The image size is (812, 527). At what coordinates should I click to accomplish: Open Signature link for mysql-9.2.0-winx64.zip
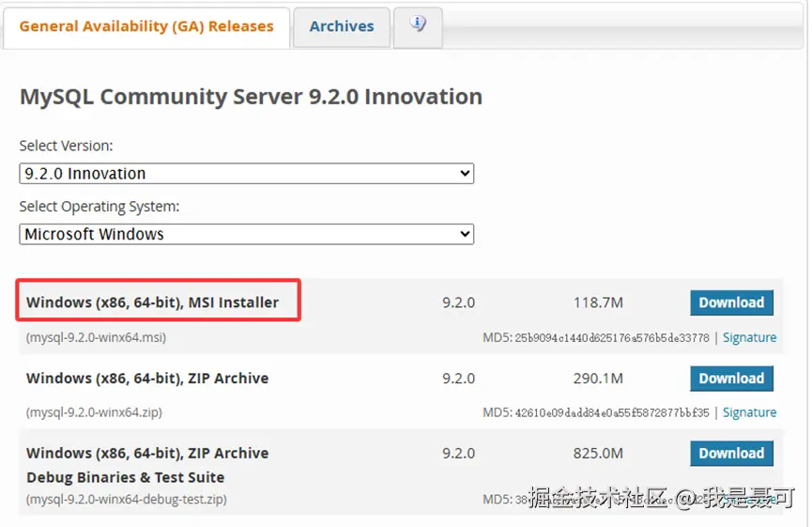[x=749, y=412]
